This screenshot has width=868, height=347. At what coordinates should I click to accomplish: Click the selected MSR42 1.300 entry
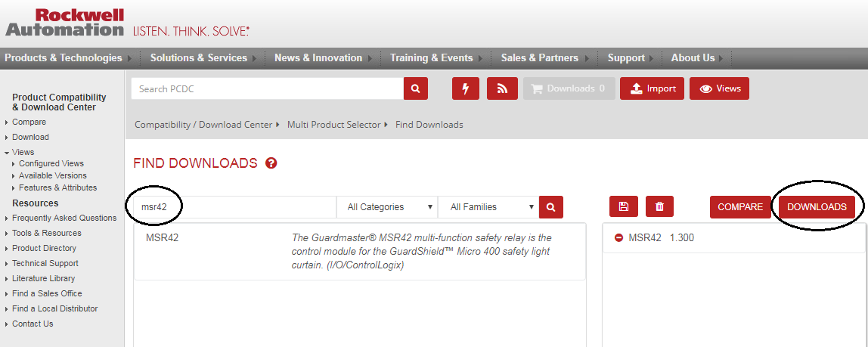click(x=733, y=239)
